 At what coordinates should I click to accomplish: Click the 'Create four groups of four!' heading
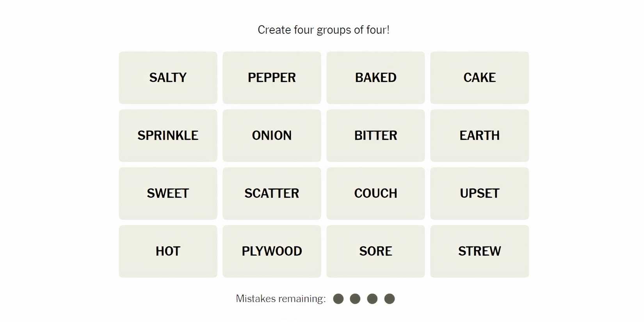point(323,30)
